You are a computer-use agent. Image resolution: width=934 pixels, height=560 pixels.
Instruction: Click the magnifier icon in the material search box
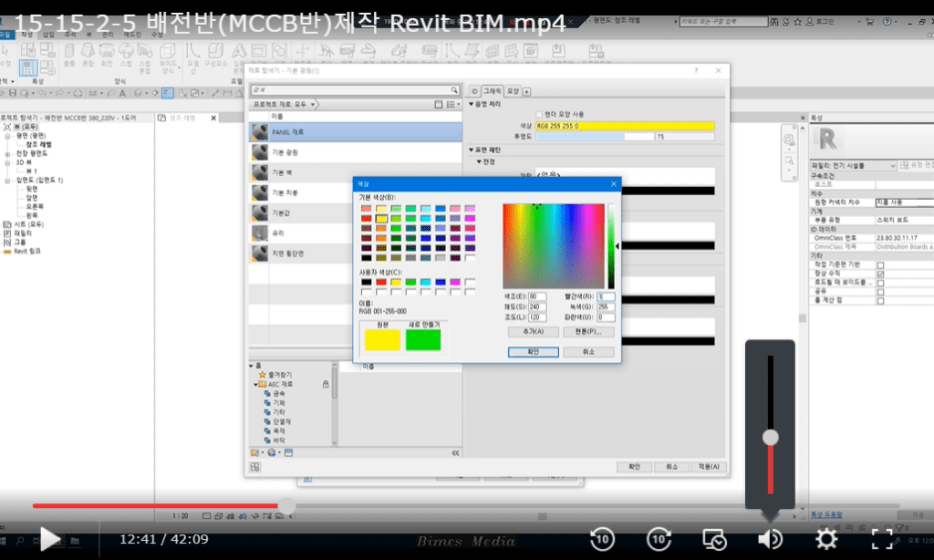(454, 90)
